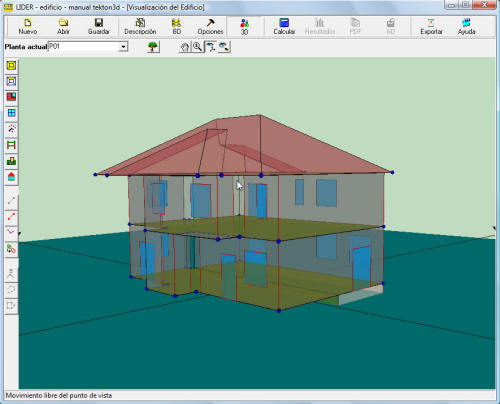Click the grayed rectangle arrow icon

[x=11, y=305]
